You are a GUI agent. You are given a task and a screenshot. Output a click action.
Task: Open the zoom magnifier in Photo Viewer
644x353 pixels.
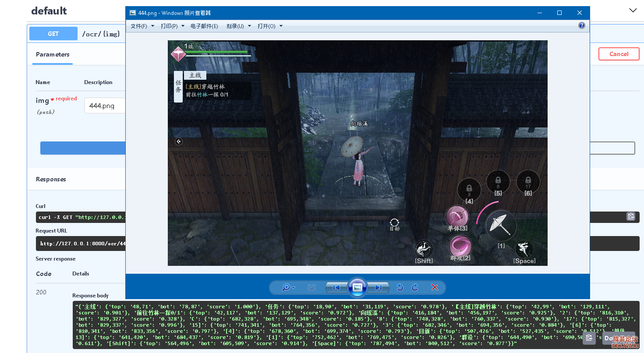286,287
